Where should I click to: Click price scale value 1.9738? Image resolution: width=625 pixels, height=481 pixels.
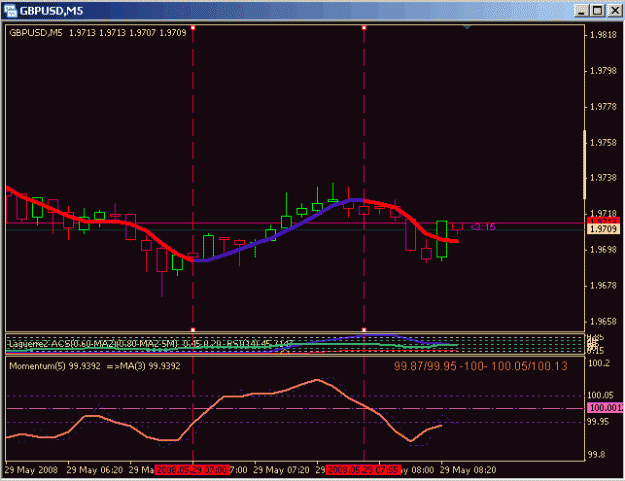pos(603,178)
